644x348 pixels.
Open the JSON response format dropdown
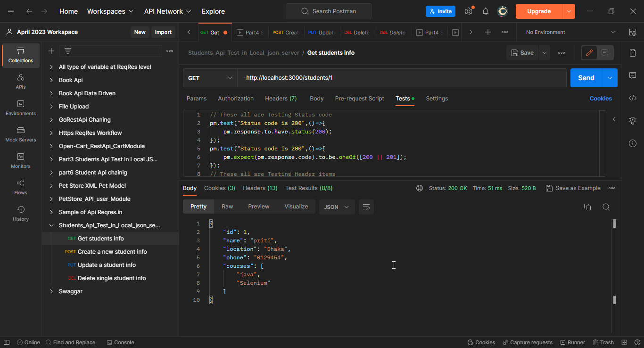(x=337, y=207)
